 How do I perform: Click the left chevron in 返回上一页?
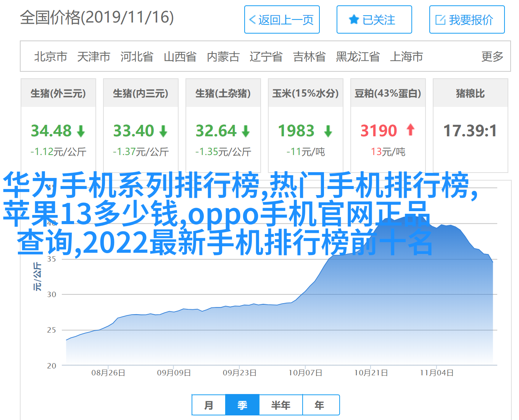tap(252, 20)
